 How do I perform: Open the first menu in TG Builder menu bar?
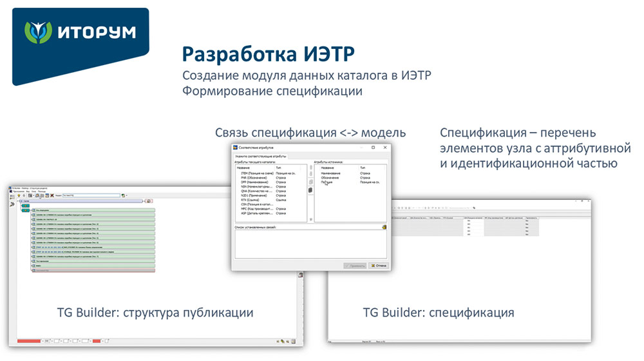point(15,191)
